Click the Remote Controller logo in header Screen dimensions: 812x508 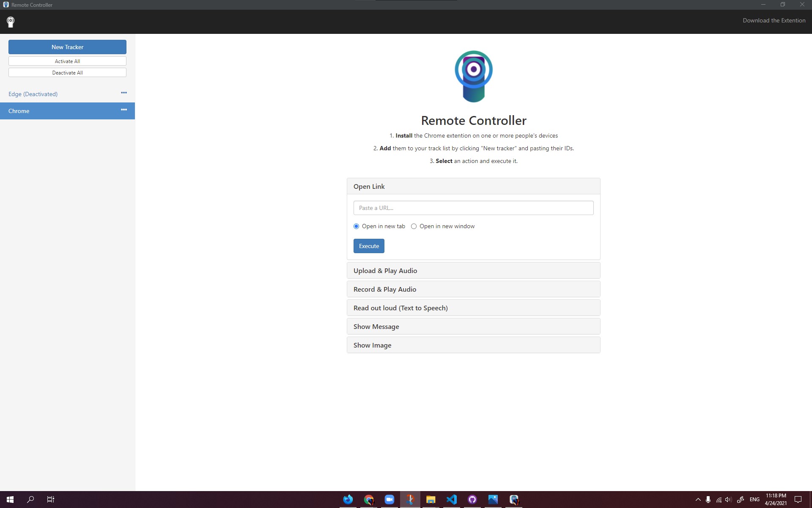click(11, 22)
